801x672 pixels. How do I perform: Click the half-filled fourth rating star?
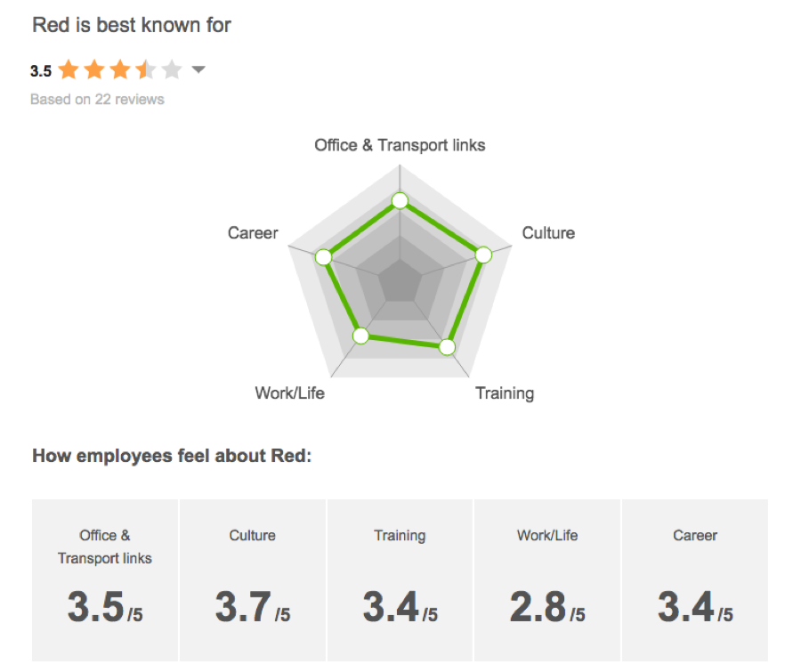coord(146,70)
